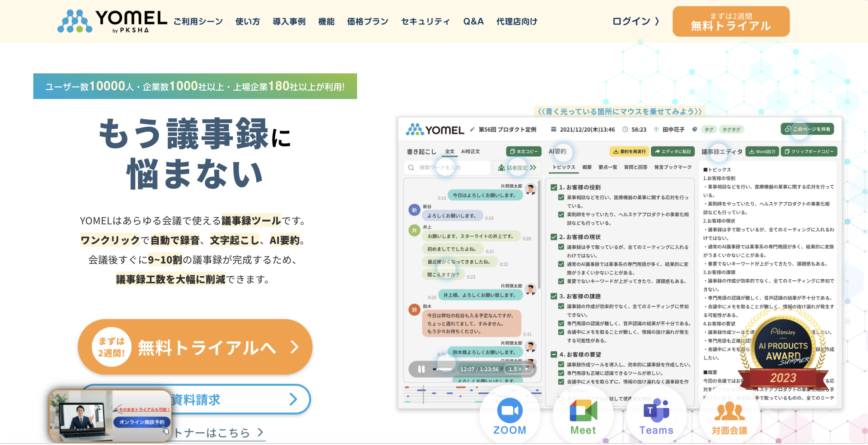Image resolution: width=868 pixels, height=445 pixels.
Task: Toggle the 4. お客様の要望 checkbox
Action: pyautogui.click(x=554, y=354)
